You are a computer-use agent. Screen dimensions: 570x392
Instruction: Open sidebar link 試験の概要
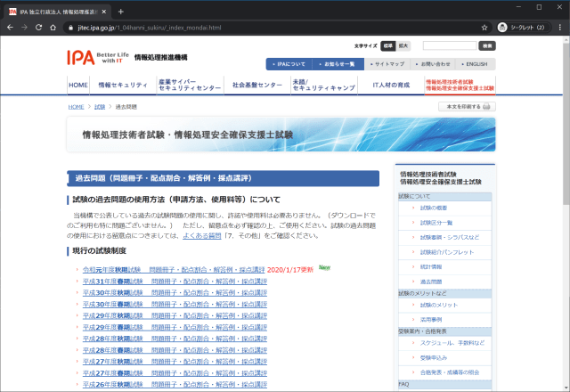point(434,208)
